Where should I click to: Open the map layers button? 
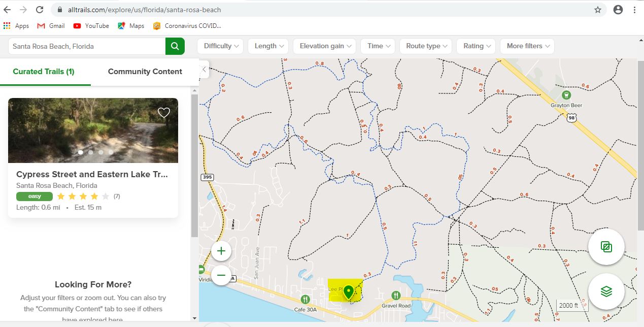pos(606,291)
